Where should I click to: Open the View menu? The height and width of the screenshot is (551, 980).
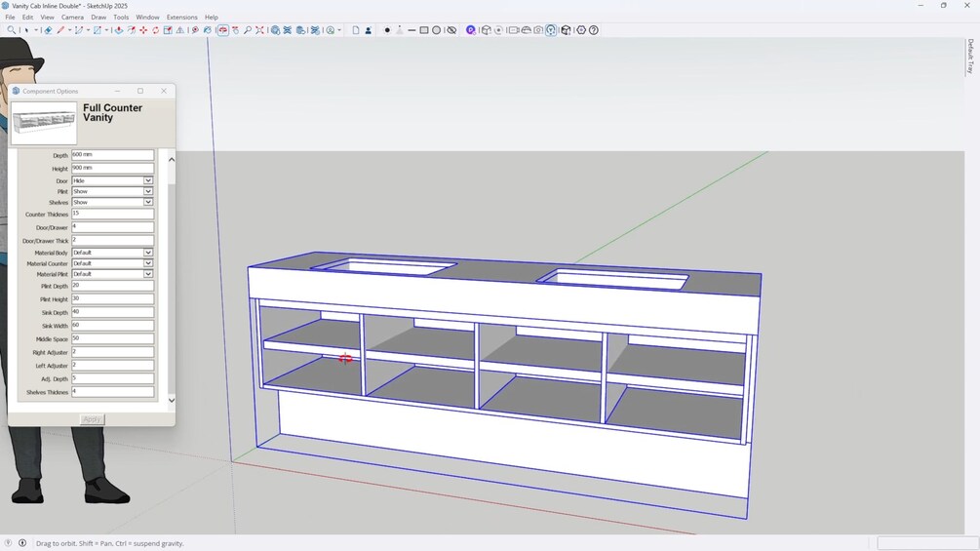(47, 17)
